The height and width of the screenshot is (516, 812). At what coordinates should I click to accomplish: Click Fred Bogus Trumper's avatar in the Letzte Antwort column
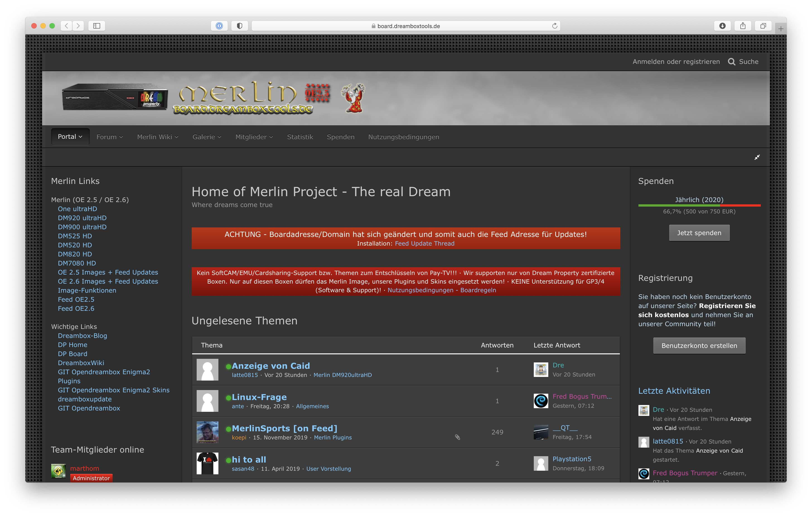[541, 401]
